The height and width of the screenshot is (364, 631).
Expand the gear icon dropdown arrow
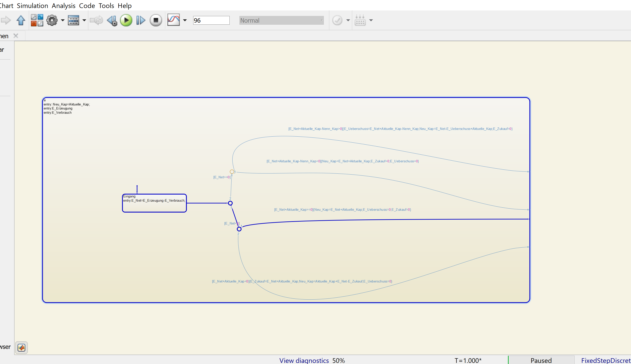tap(62, 20)
